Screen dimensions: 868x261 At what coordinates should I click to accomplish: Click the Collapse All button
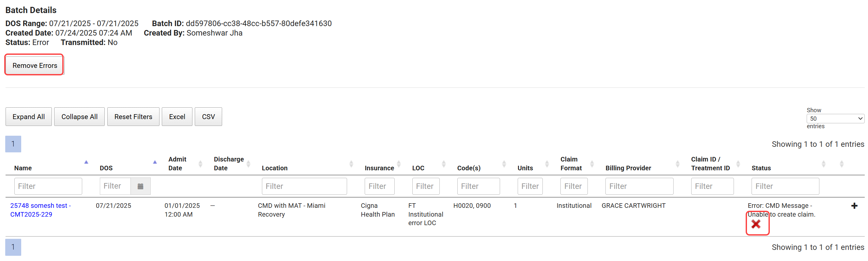pos(79,117)
